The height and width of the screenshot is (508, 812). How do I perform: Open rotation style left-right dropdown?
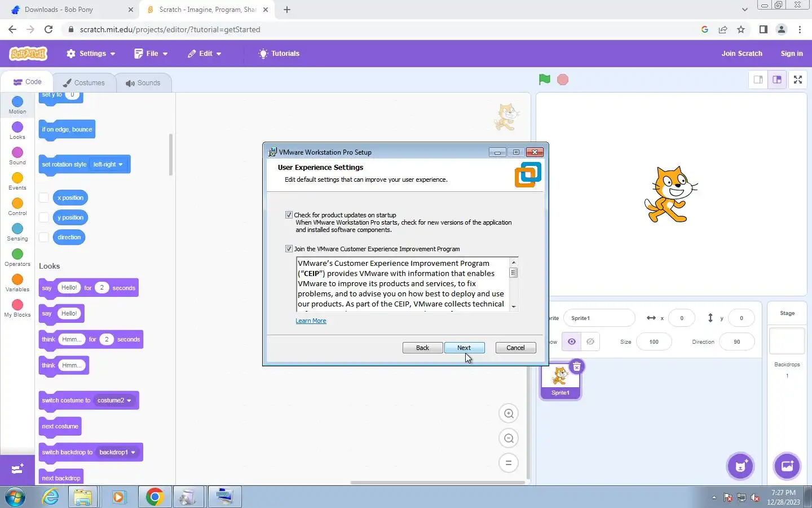pos(108,164)
